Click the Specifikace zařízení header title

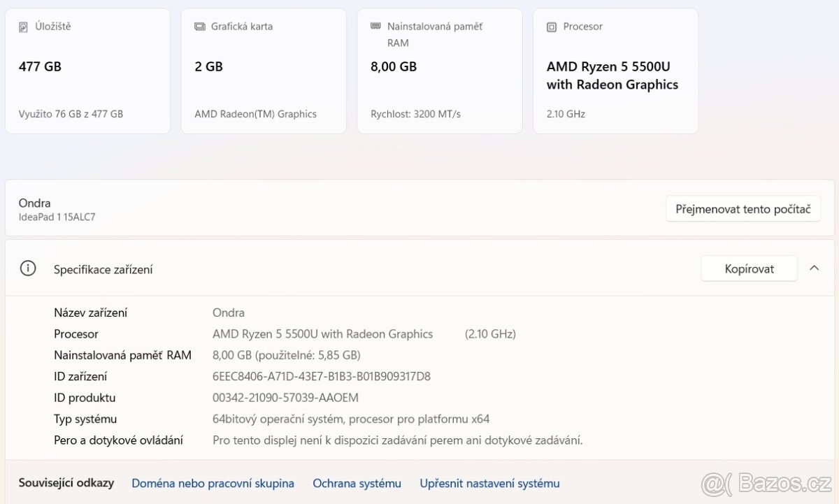(x=103, y=269)
